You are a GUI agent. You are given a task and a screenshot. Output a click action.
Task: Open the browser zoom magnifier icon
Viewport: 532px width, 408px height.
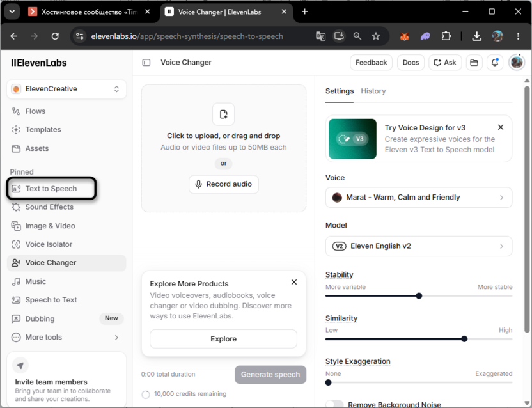pyautogui.click(x=357, y=36)
